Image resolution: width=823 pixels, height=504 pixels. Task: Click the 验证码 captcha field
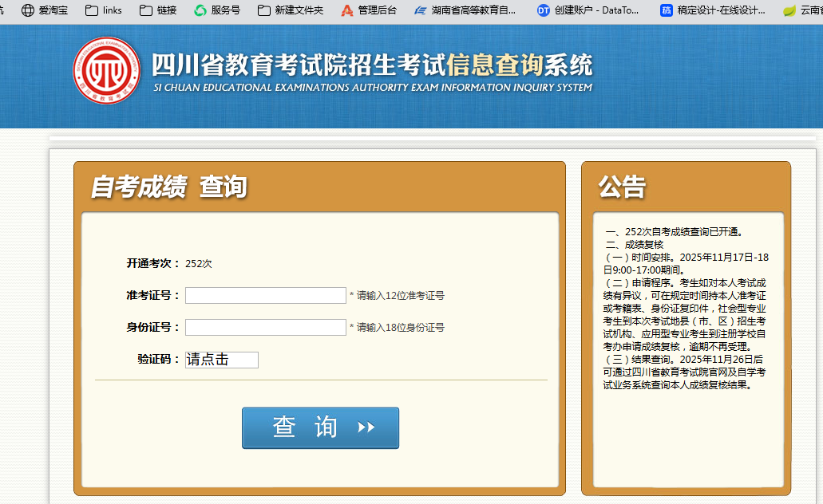pyautogui.click(x=222, y=360)
